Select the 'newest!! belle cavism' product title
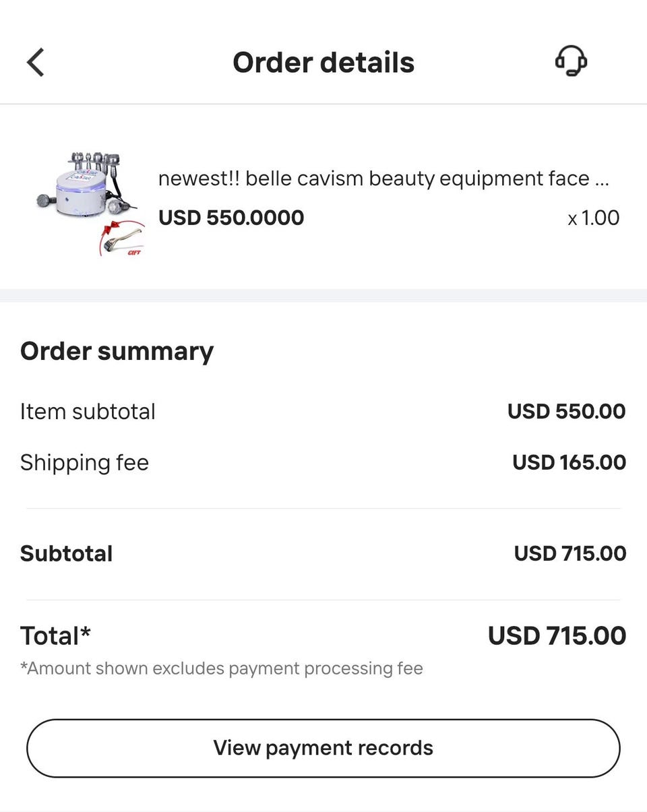Image resolution: width=647 pixels, height=812 pixels. (383, 179)
